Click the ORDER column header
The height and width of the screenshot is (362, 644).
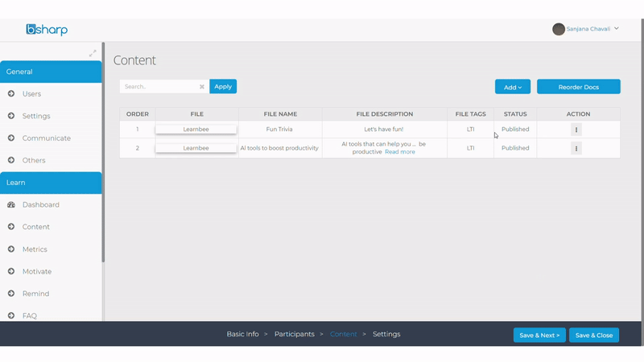coord(138,114)
